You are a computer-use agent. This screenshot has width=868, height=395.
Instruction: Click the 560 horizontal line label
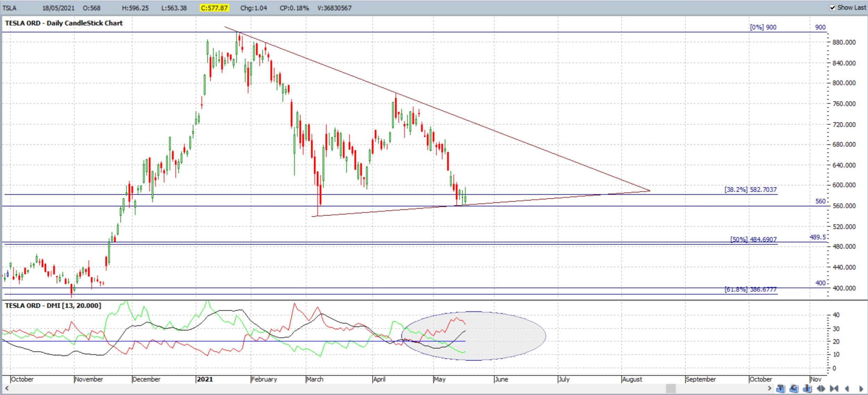click(820, 201)
